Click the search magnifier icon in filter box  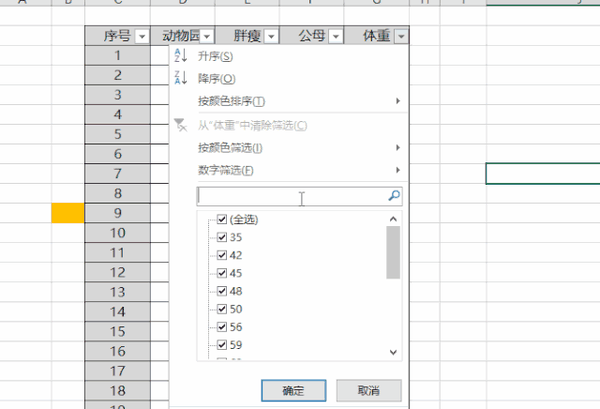pyautogui.click(x=394, y=196)
